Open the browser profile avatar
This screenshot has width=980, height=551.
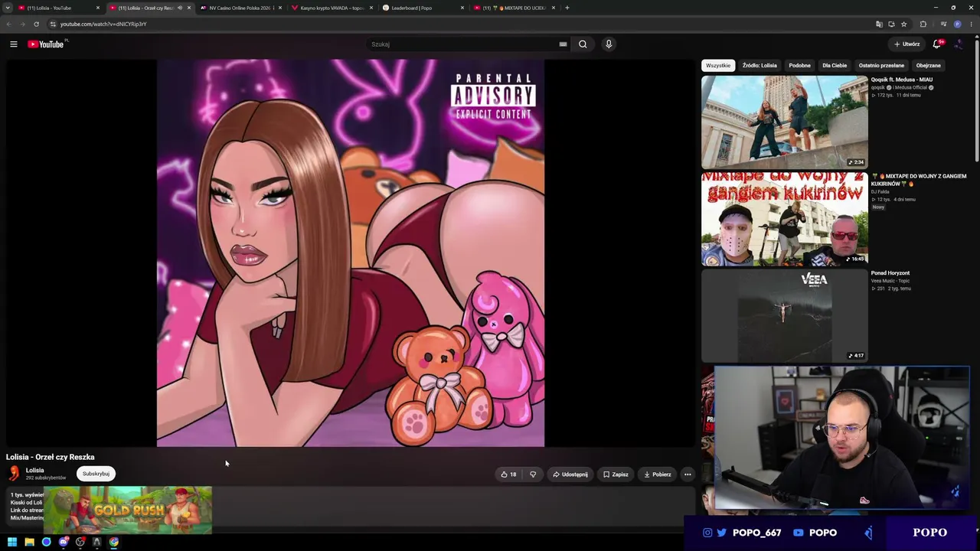click(x=957, y=24)
